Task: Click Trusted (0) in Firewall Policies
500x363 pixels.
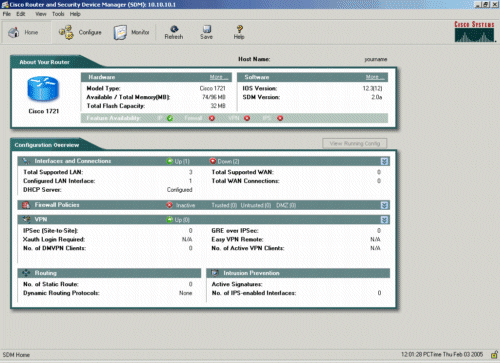Action: point(224,205)
